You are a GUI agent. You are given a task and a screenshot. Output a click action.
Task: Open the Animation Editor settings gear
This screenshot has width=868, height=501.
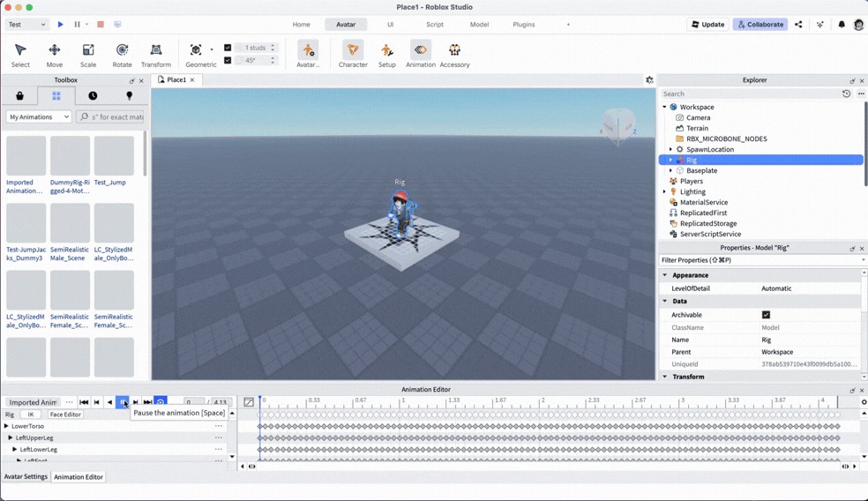click(x=864, y=402)
